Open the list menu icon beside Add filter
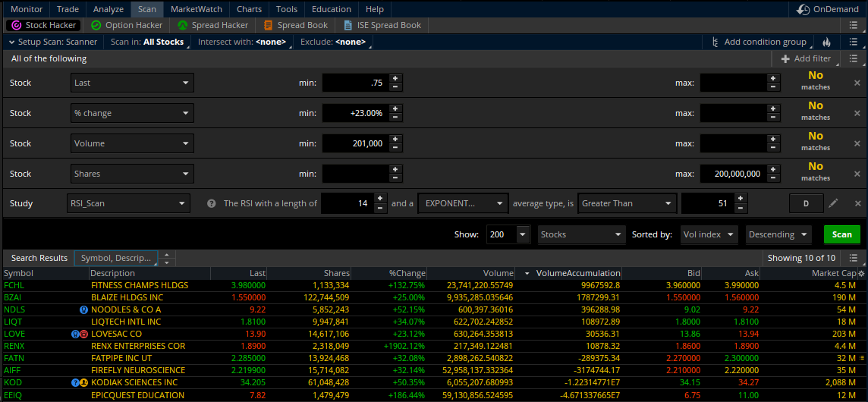This screenshot has height=402, width=868. 854,58
